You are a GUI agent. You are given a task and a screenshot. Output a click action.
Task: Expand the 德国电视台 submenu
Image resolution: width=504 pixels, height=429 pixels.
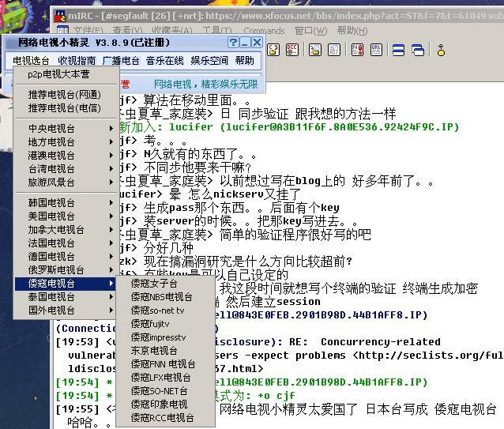point(66,257)
